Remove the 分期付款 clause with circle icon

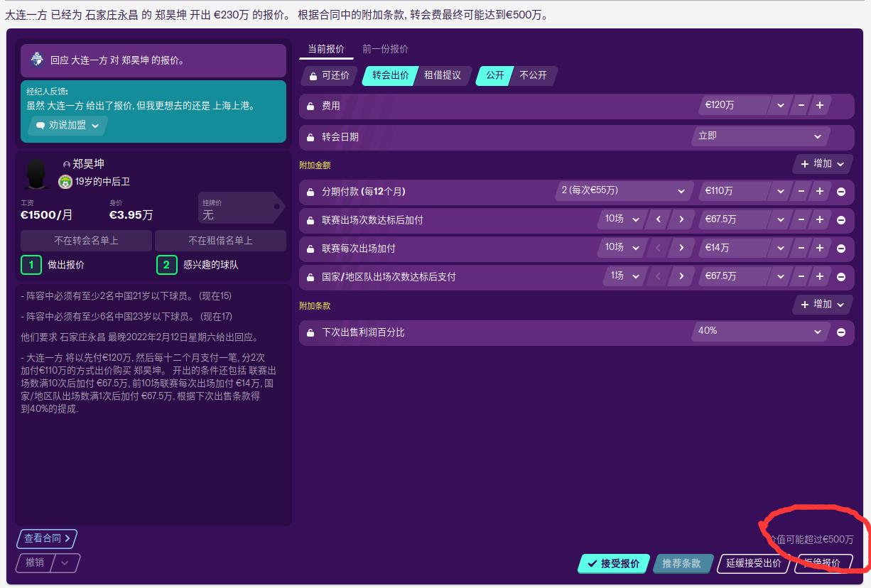[841, 190]
